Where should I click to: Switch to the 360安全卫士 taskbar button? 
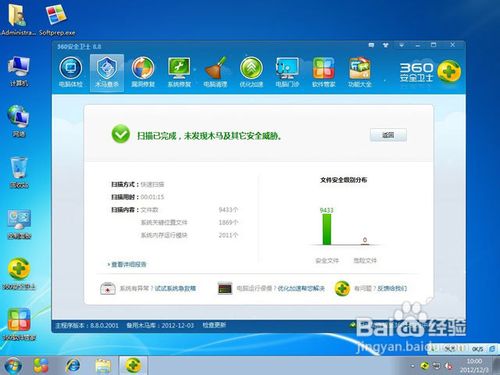pyautogui.click(x=133, y=365)
